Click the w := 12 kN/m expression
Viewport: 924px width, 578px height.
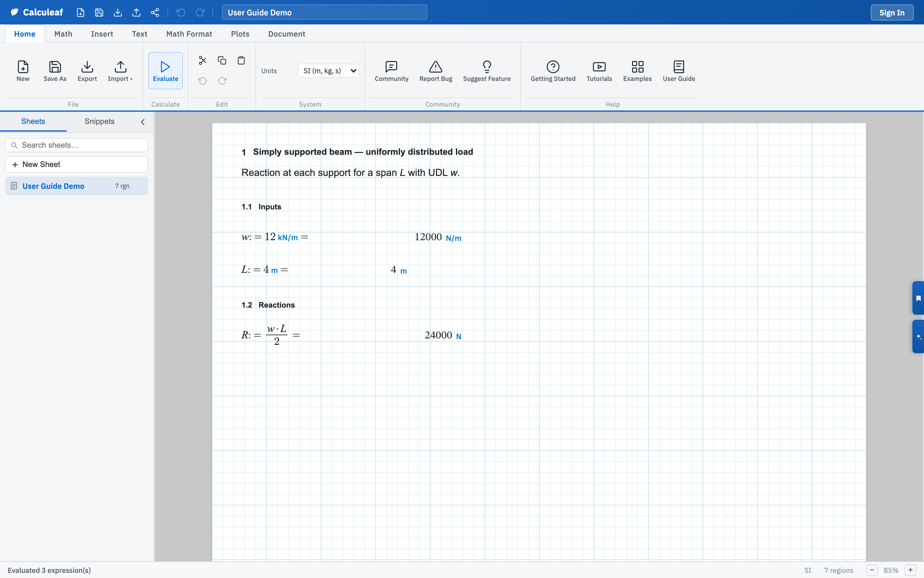275,237
